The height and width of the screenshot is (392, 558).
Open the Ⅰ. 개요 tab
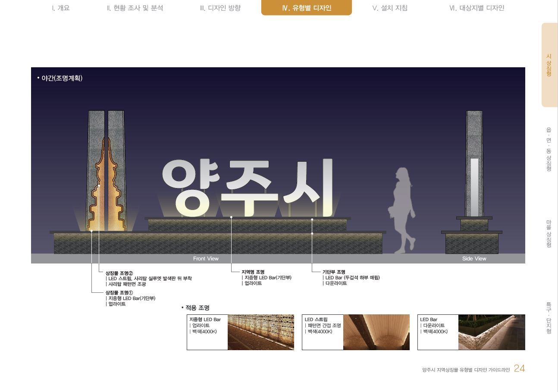[x=60, y=8]
